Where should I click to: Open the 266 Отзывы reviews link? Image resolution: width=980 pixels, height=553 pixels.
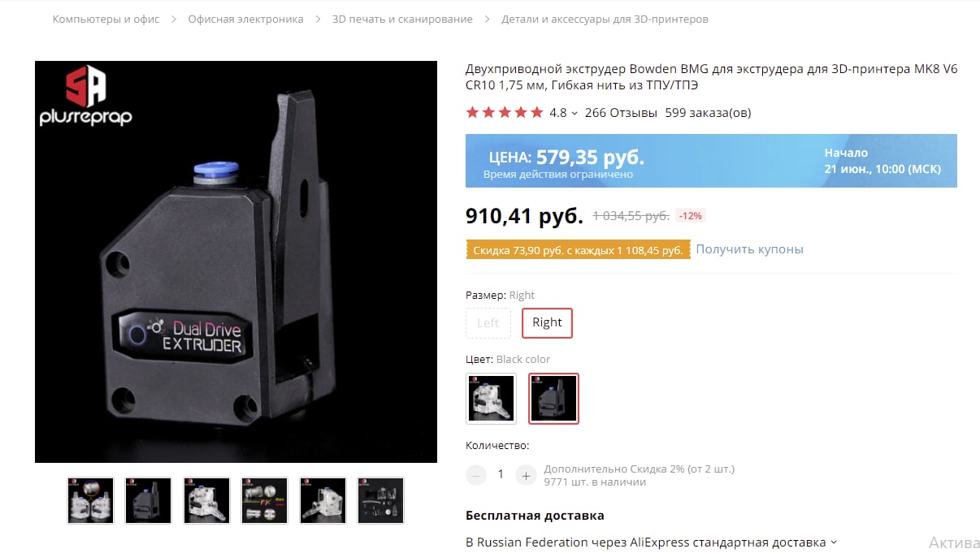(x=621, y=113)
